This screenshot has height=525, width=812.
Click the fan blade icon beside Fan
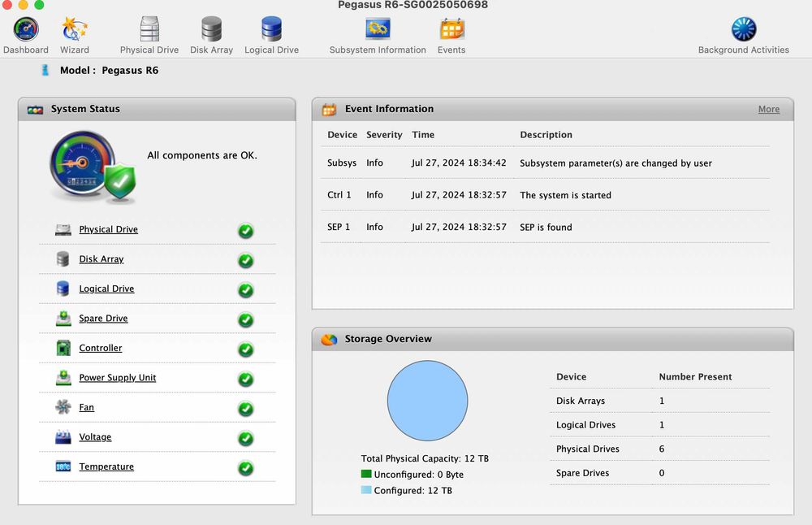click(x=63, y=407)
